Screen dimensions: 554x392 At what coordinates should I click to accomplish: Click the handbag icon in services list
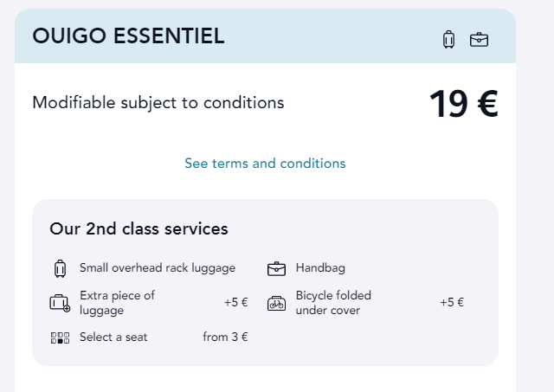tap(276, 269)
